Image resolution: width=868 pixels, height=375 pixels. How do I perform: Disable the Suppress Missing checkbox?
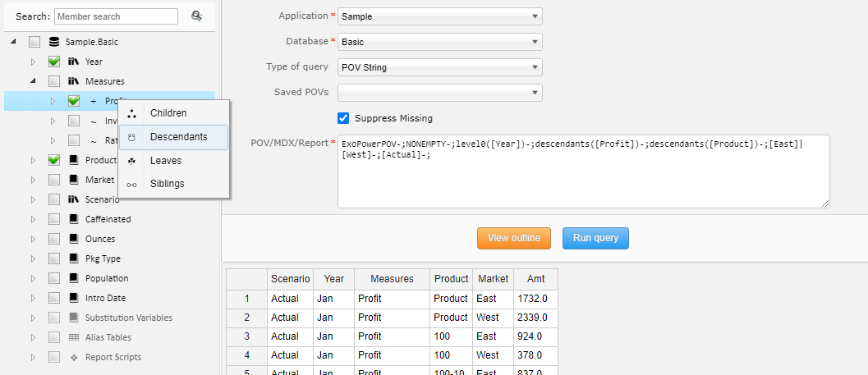(x=343, y=118)
